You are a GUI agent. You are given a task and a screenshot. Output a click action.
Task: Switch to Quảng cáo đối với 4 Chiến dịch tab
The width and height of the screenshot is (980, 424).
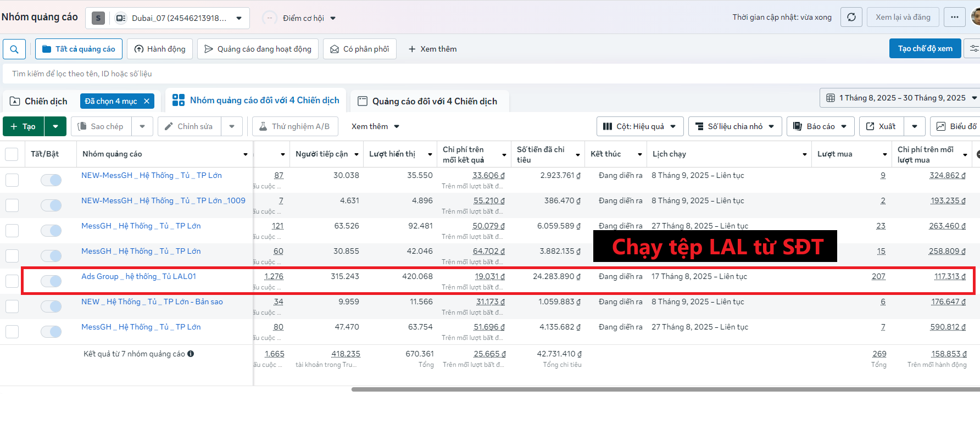428,101
